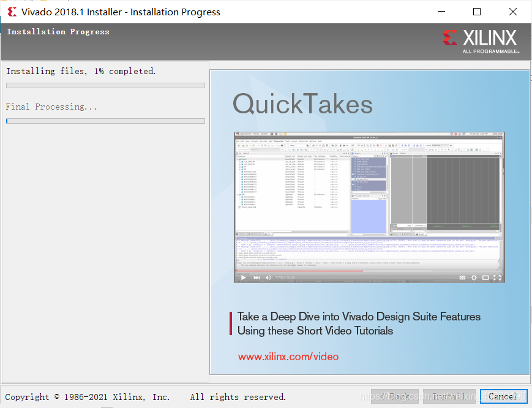This screenshot has height=408, width=532.
Task: Click the 'Installing files, 1% completed.' text
Action: coord(81,71)
